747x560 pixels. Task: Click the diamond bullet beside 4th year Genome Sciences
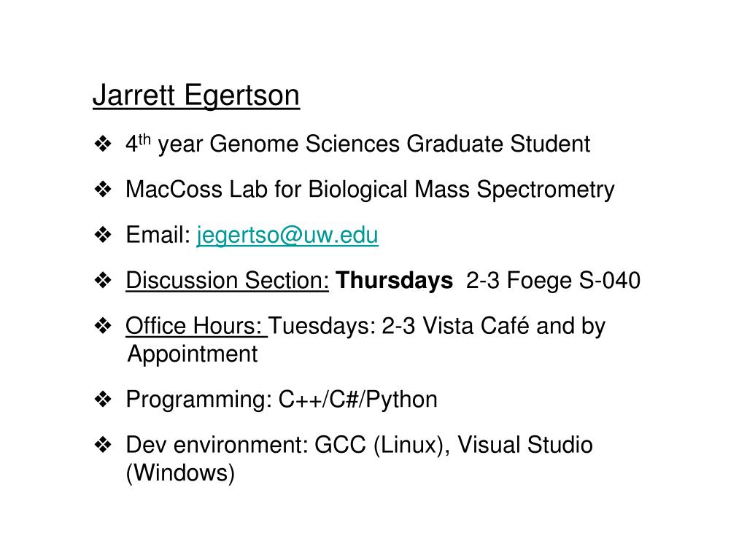(x=103, y=144)
